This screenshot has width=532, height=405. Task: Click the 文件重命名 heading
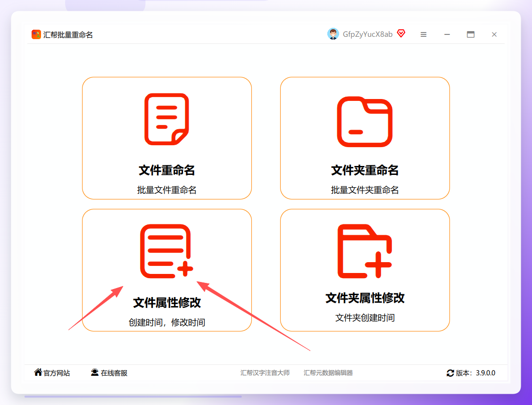point(166,170)
